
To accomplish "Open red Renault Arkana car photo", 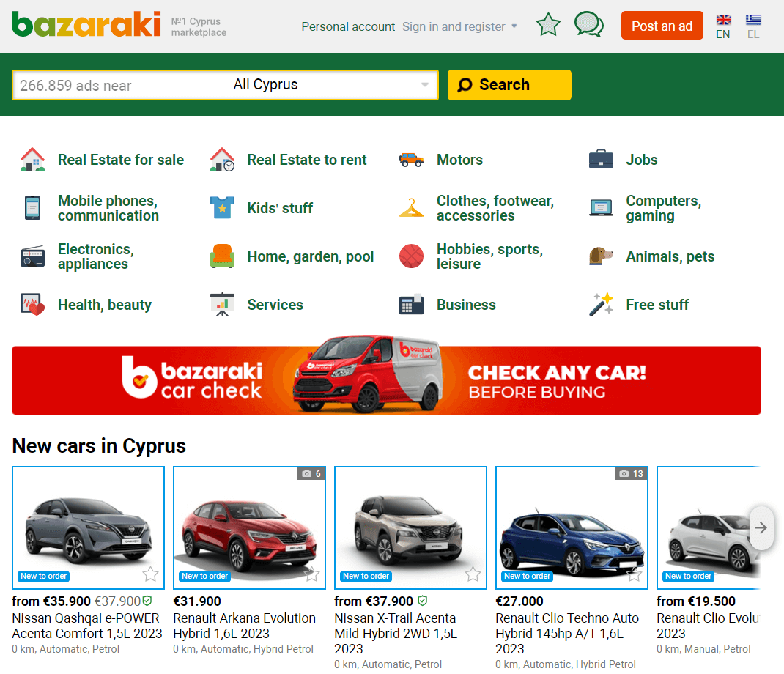I will click(x=250, y=527).
